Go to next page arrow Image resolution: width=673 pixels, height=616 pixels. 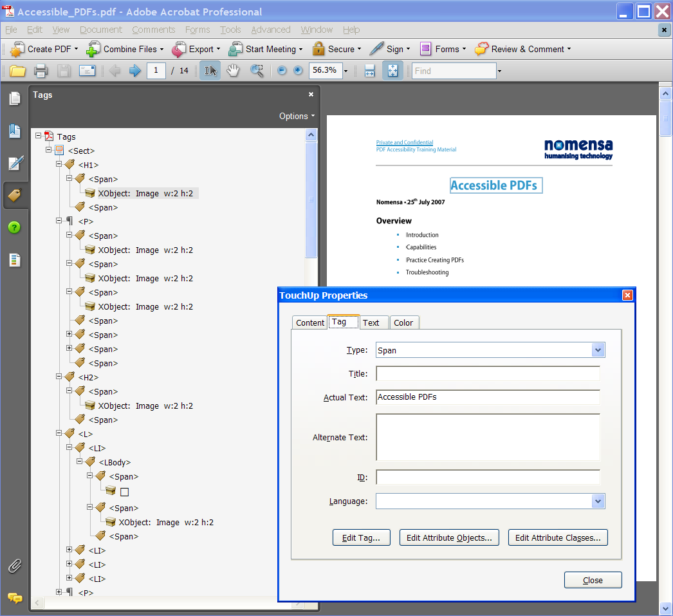134,71
